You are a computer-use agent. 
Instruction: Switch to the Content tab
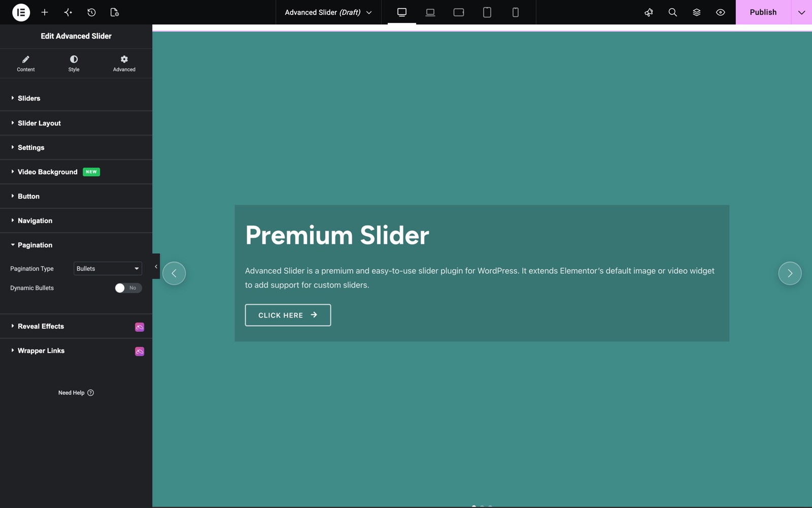pos(26,63)
